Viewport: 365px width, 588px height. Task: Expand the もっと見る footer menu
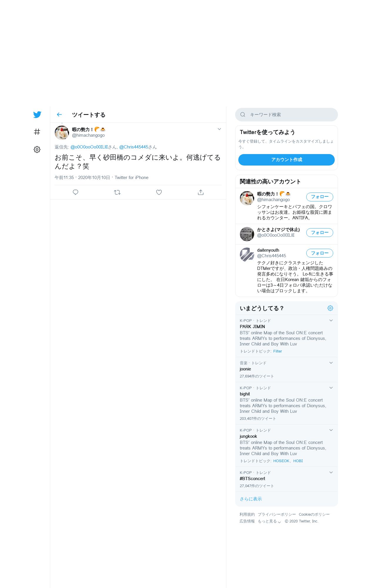point(269,521)
